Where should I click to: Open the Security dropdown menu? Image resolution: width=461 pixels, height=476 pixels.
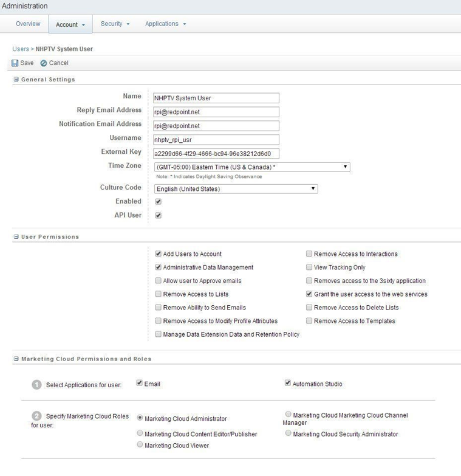pos(115,24)
